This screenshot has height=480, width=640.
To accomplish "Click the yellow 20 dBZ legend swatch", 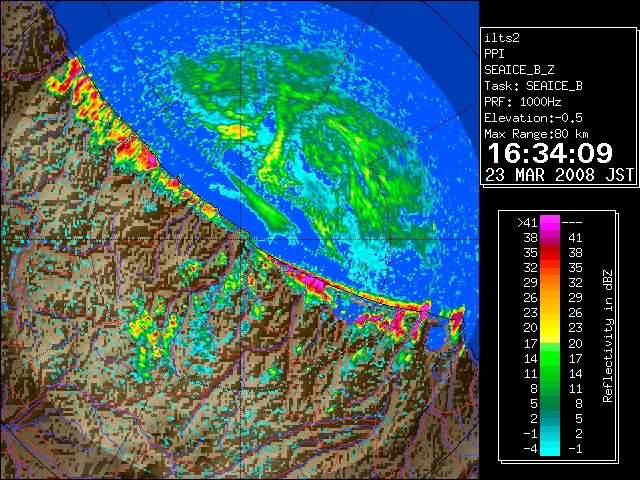I will tap(550, 328).
